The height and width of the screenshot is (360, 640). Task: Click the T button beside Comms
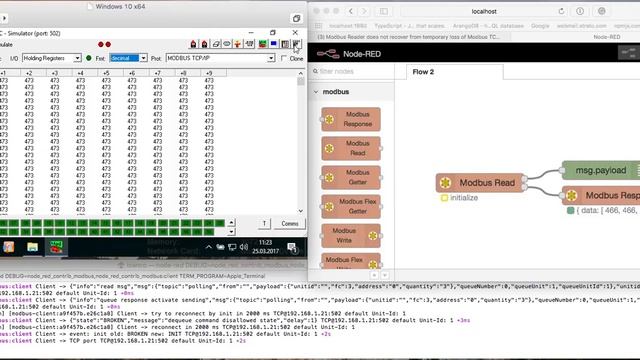(264, 224)
